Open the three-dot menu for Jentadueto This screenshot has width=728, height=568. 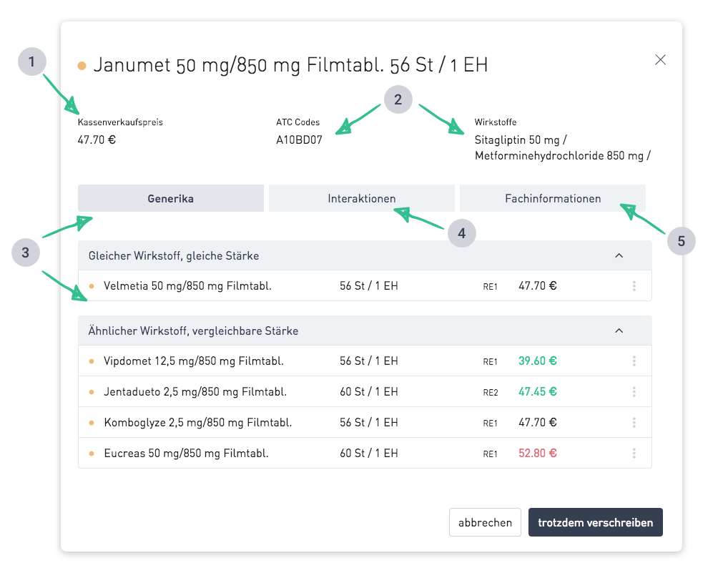[634, 392]
